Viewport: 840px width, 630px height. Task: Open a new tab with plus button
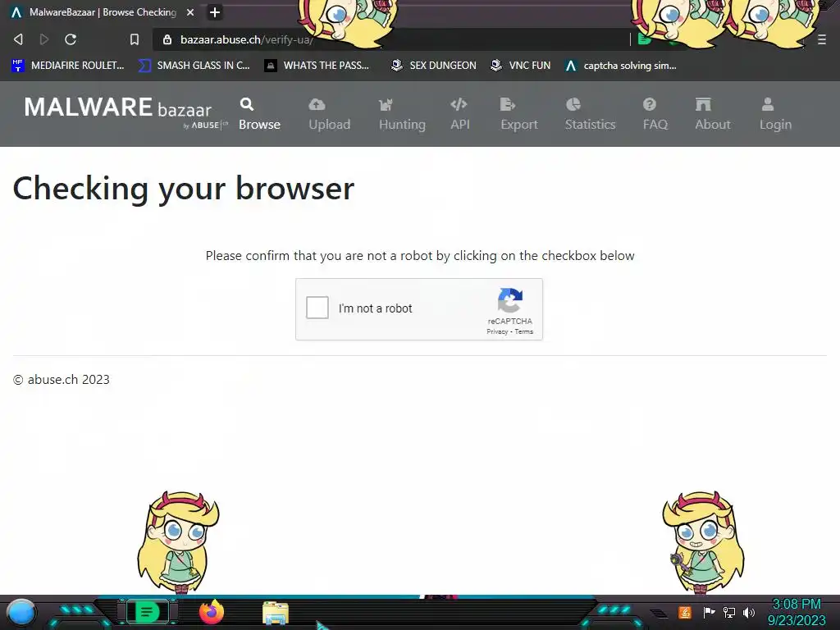(215, 12)
